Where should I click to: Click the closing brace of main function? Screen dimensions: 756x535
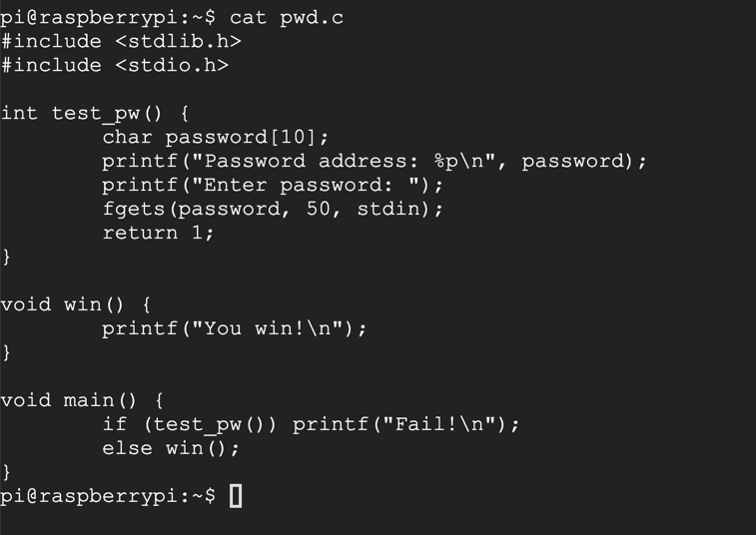tap(7, 472)
